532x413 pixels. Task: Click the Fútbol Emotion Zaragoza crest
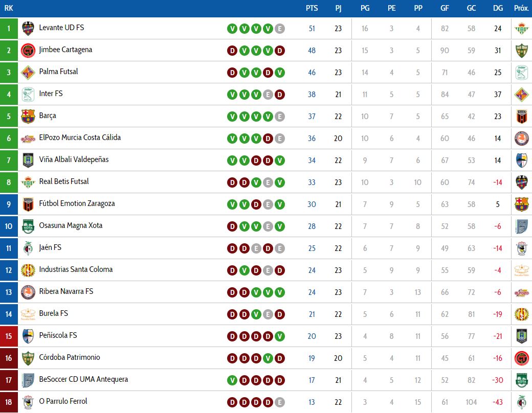tap(28, 204)
